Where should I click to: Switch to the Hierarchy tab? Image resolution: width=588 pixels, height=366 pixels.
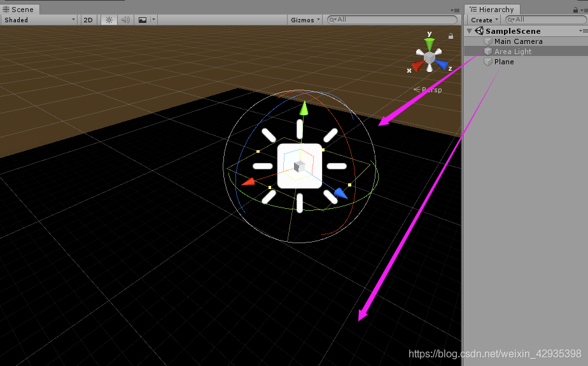point(492,10)
